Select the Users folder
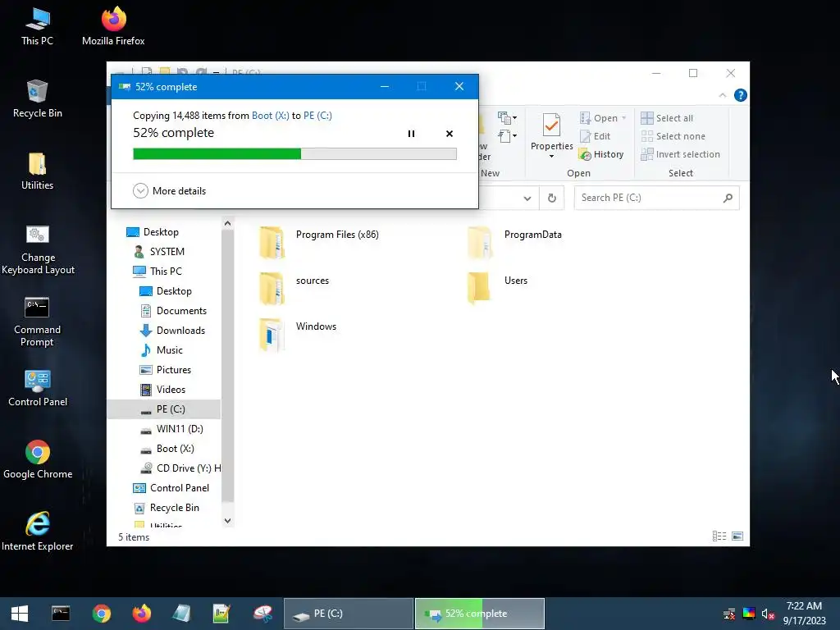Screen dimensions: 840x630 tap(497, 288)
